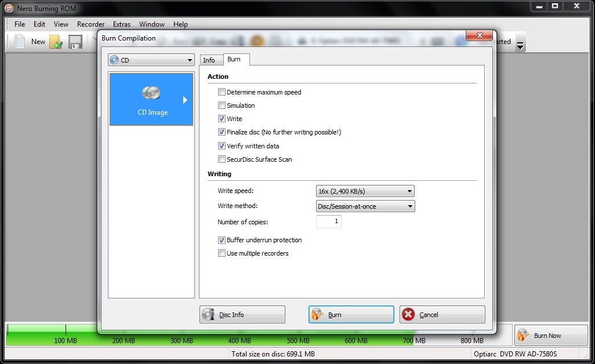Enable SecurDisc Surface Scan
This screenshot has height=364, width=595.
point(222,159)
